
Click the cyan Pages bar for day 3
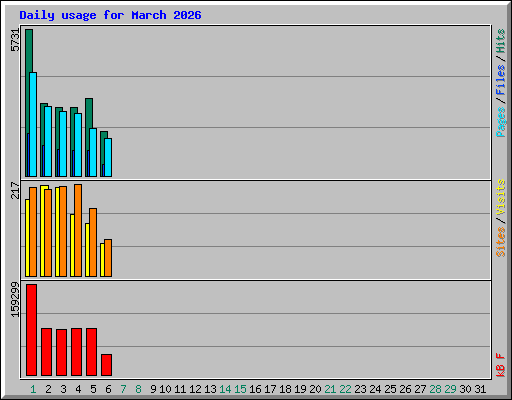63,144
